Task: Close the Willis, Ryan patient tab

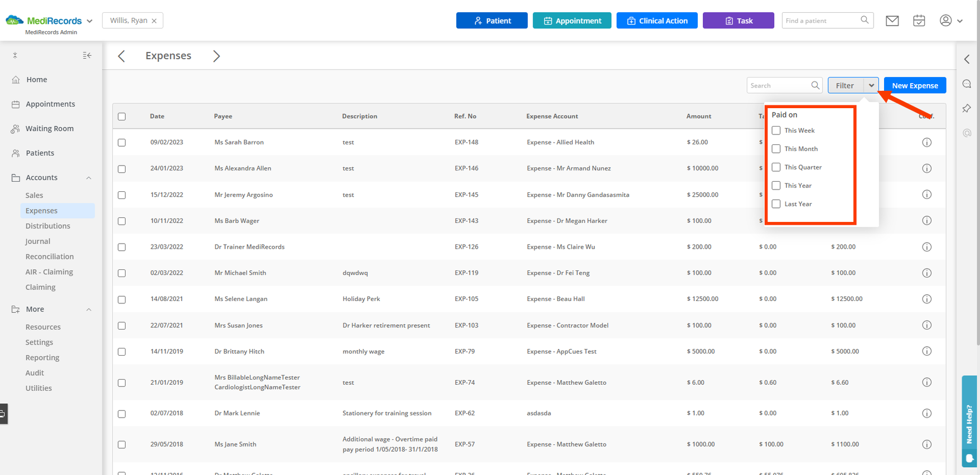Action: 154,21
